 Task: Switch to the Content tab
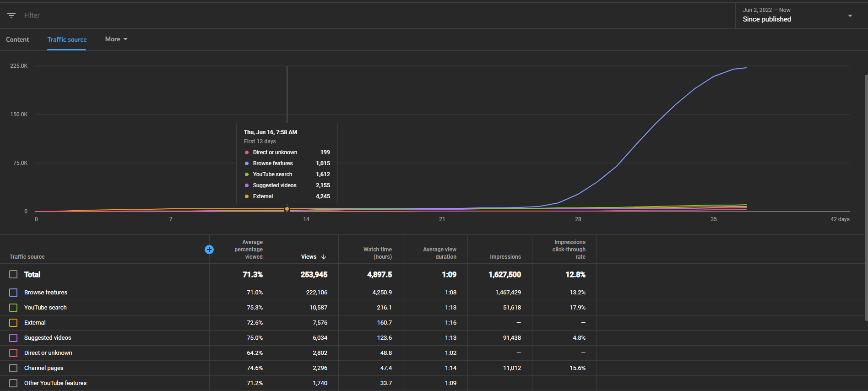(x=17, y=40)
